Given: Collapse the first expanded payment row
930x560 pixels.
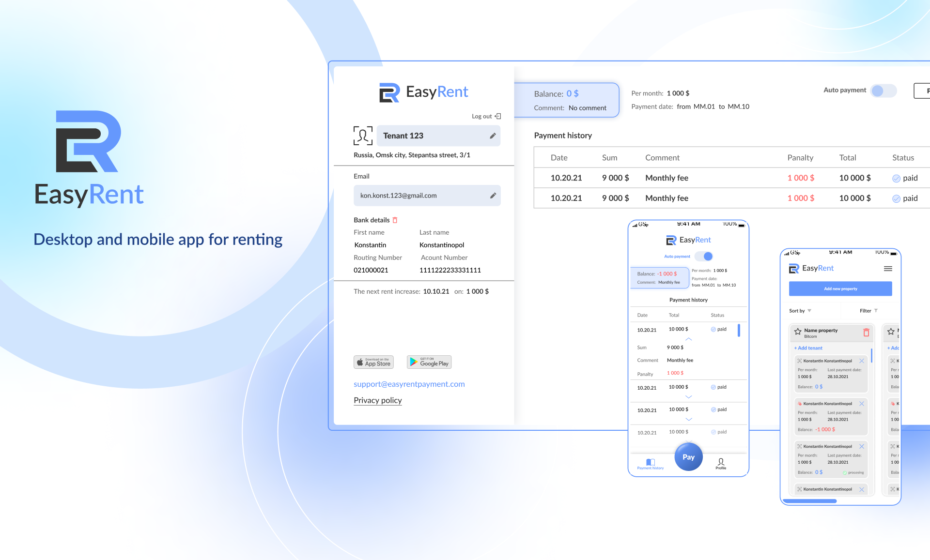Looking at the screenshot, I should click(x=688, y=339).
